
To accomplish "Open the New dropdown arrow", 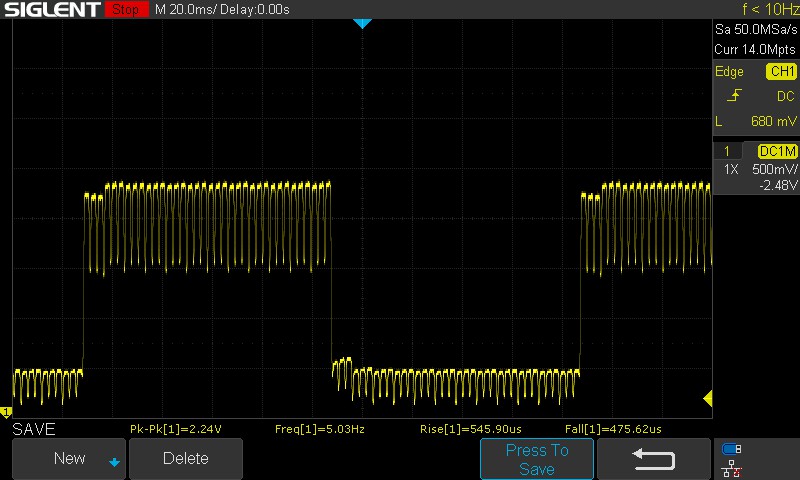I will coord(114,463).
